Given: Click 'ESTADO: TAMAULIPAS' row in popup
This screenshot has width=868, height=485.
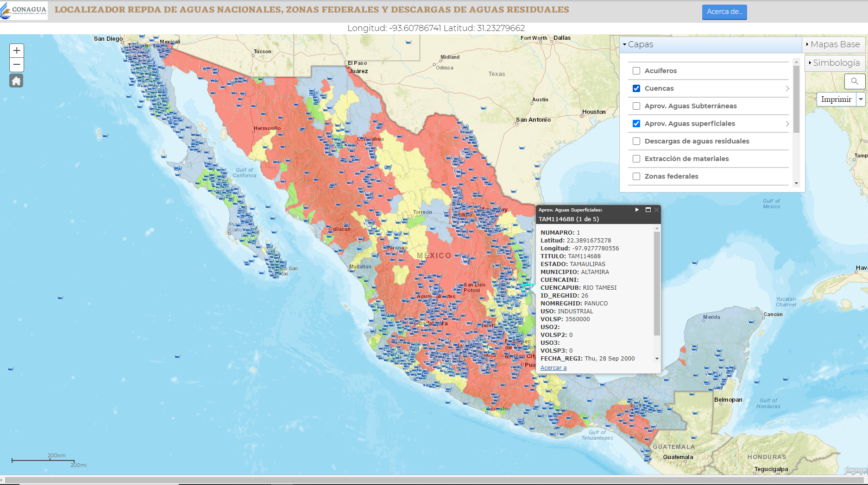Looking at the screenshot, I should click(x=573, y=264).
